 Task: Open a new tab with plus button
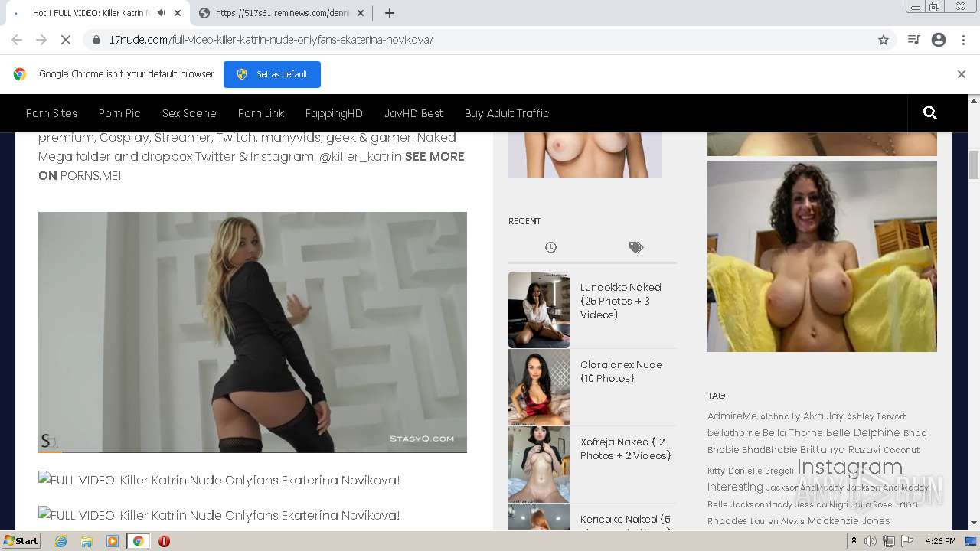390,13
